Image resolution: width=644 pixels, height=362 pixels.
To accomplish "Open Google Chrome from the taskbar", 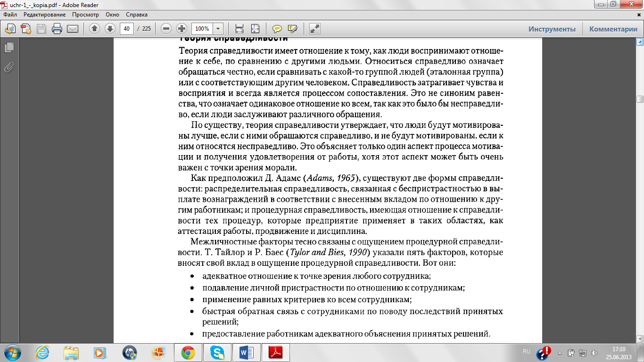I will click(x=188, y=352).
